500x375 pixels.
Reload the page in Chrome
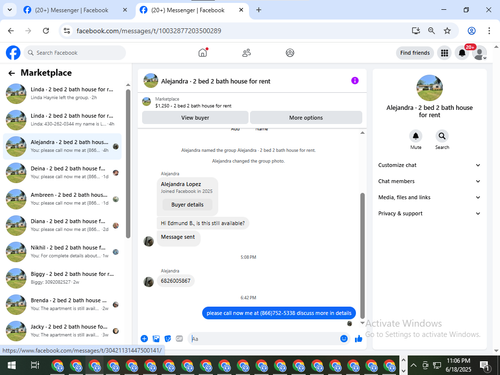pyautogui.click(x=46, y=31)
